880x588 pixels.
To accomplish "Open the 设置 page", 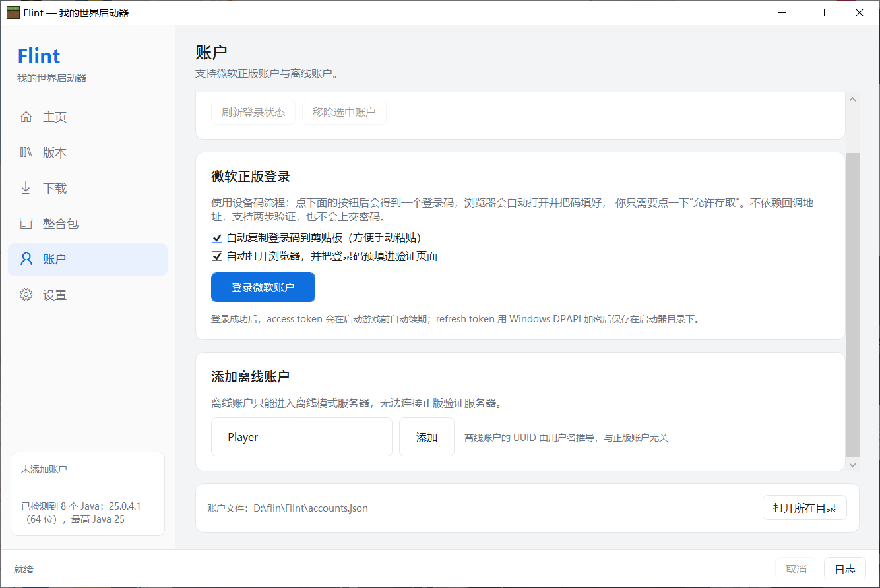I will (88, 295).
